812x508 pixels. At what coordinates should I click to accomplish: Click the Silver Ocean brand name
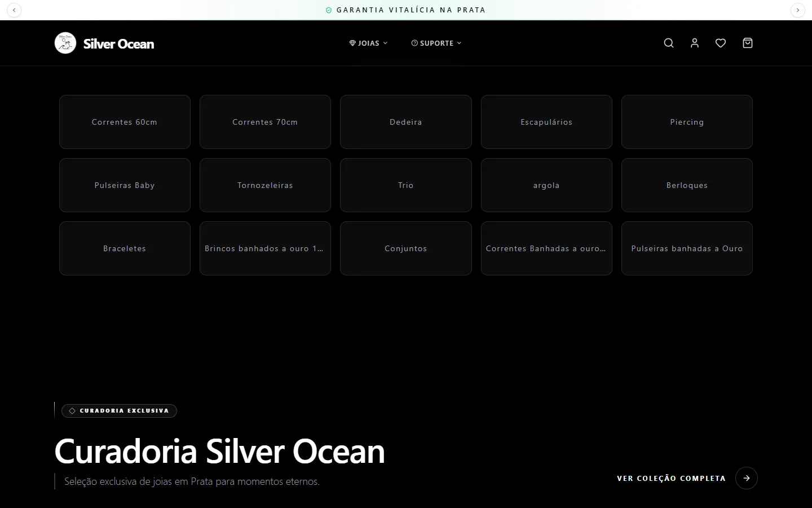click(x=118, y=43)
